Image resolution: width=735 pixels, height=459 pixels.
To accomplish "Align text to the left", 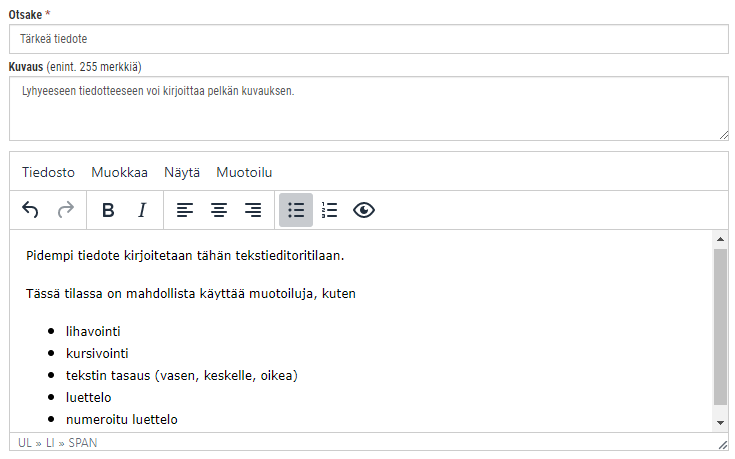I will coord(185,210).
